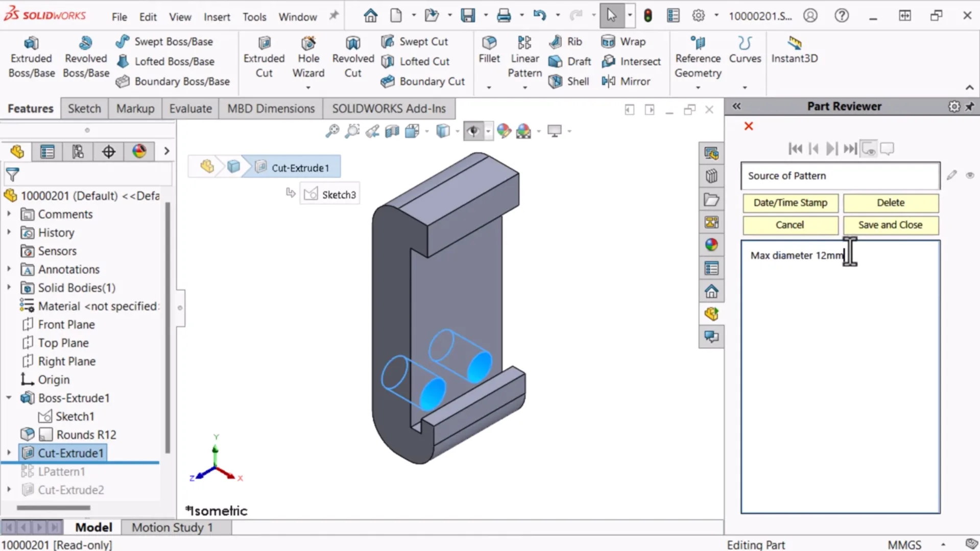Click the Fillet feature icon

489,43
